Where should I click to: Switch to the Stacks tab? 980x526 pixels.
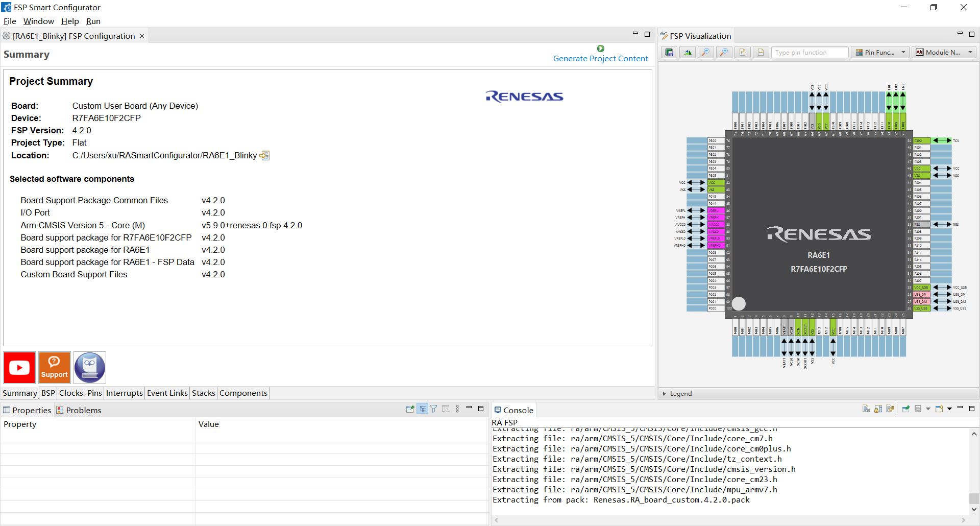(204, 393)
